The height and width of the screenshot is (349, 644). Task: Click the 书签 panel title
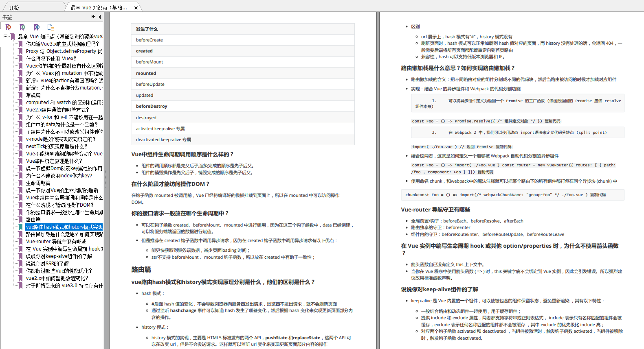[7, 17]
